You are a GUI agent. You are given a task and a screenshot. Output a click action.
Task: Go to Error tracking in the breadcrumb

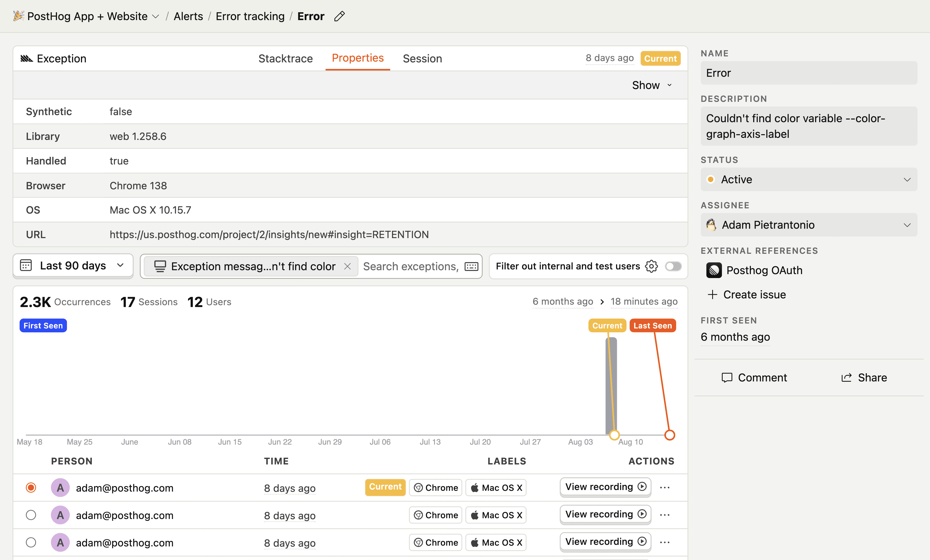coord(250,16)
